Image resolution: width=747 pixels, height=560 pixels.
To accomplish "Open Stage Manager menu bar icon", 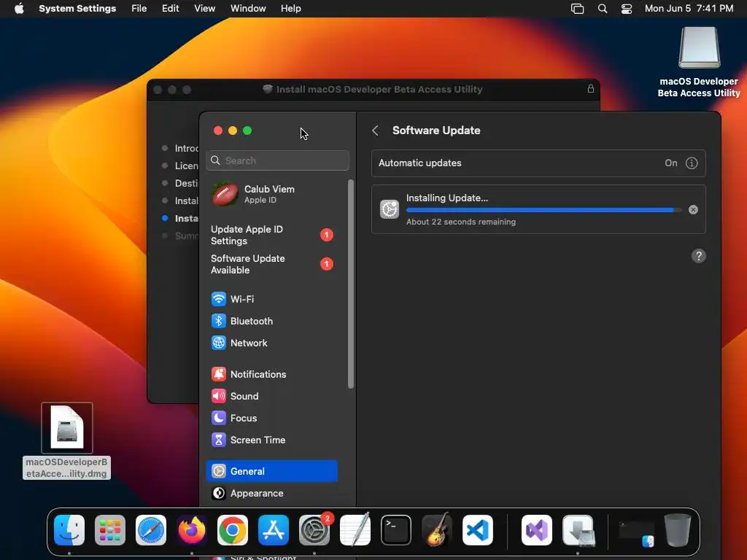I will coord(578,9).
